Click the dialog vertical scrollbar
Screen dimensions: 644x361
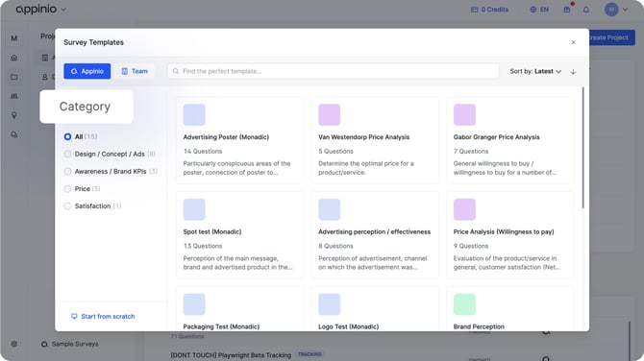tap(582, 148)
